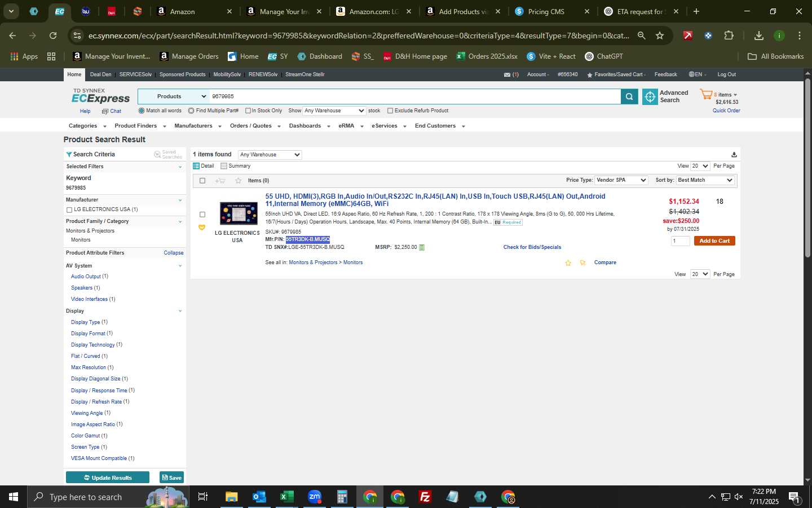
Task: Click the browser zoom magnifier icon
Action: [641, 36]
